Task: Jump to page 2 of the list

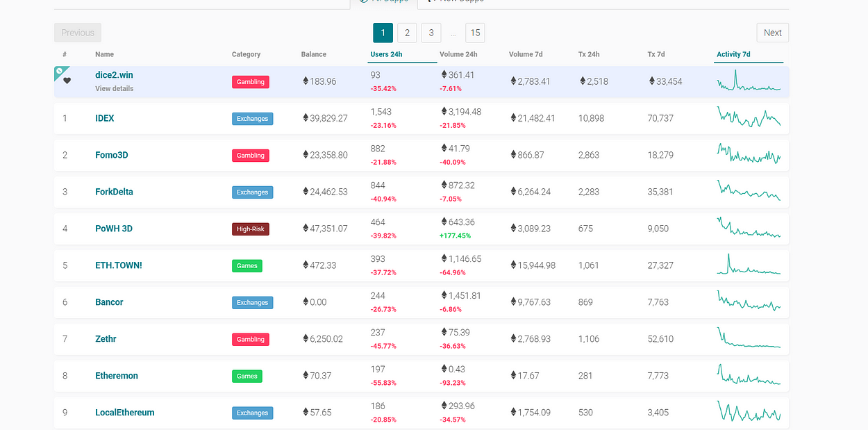Action: click(x=407, y=33)
